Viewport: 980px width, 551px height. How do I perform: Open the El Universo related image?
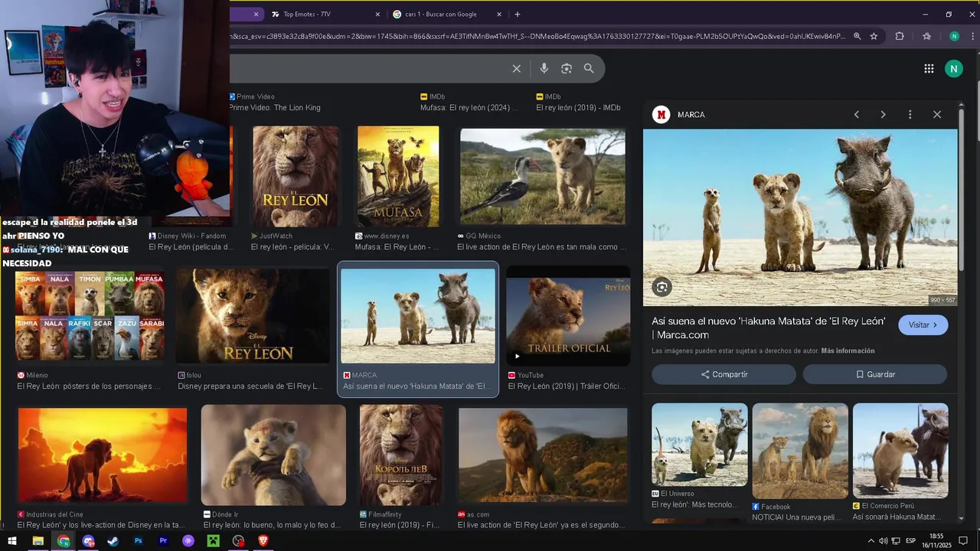700,445
